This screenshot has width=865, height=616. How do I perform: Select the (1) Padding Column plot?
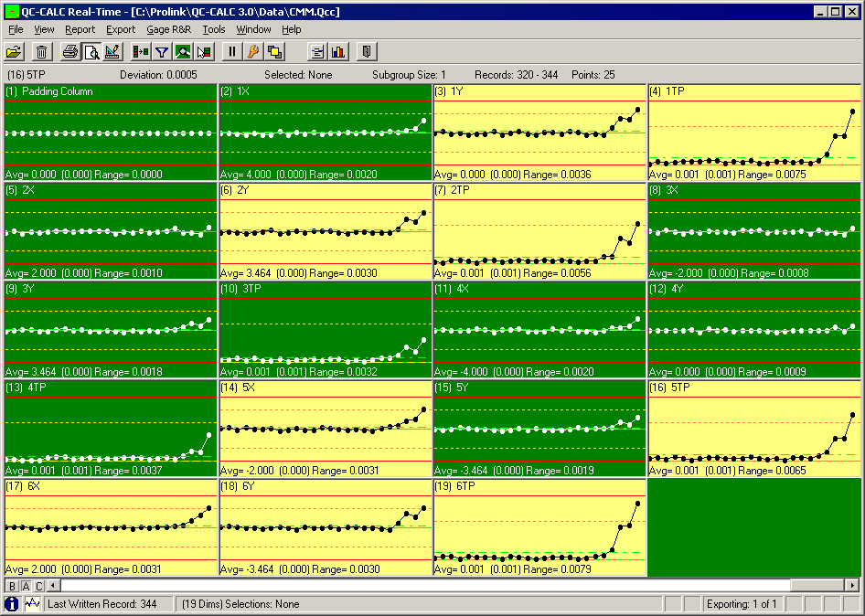click(111, 133)
